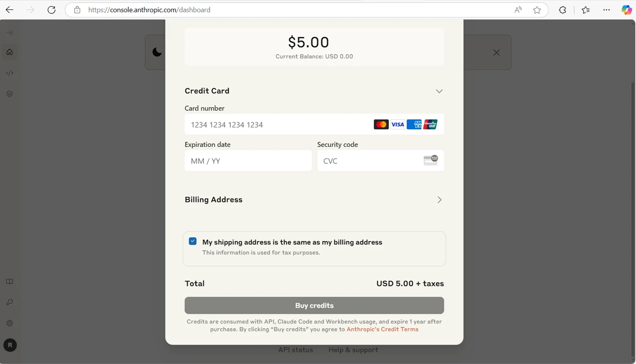
Task: Open Anthropic's Credit Terms link
Action: (x=383, y=330)
